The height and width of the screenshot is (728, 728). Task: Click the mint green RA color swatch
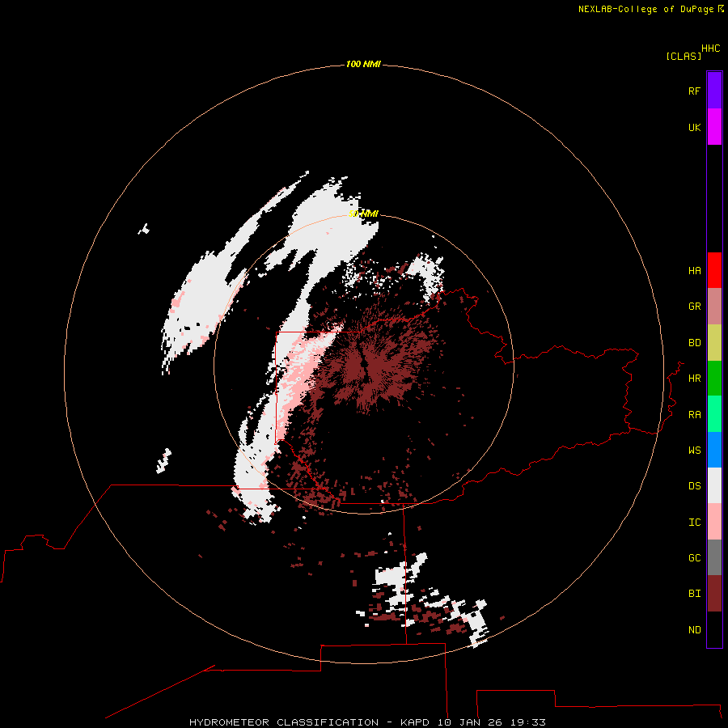pos(714,414)
